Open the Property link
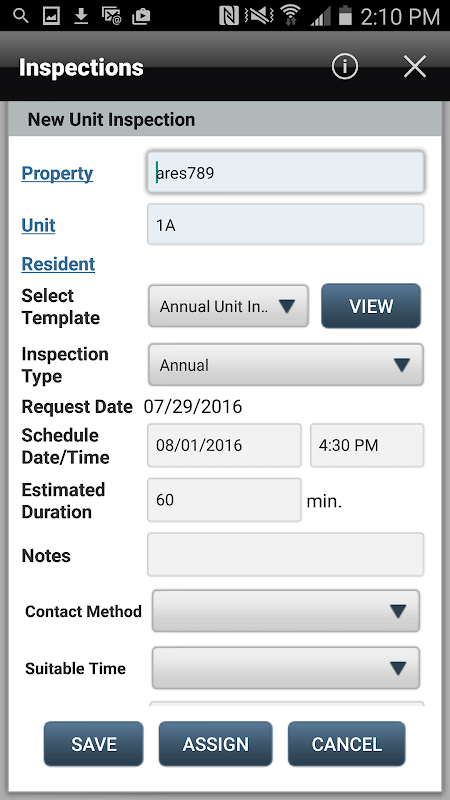 57,173
